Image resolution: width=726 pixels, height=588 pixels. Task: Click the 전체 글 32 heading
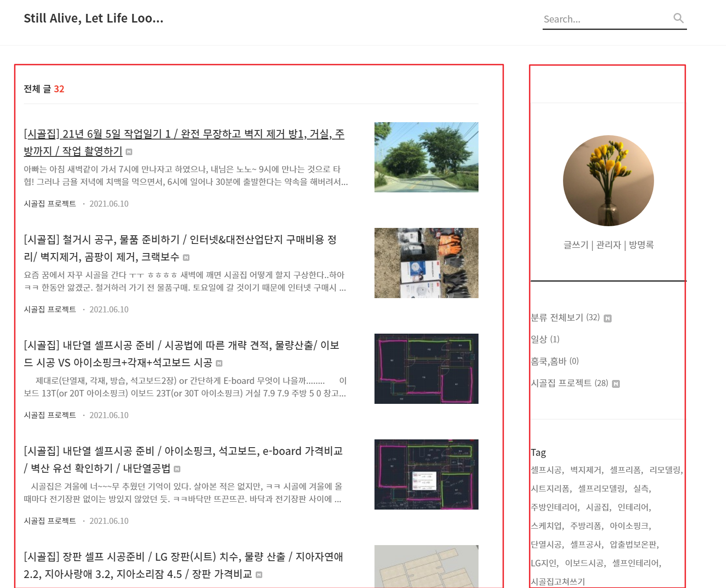(x=44, y=89)
